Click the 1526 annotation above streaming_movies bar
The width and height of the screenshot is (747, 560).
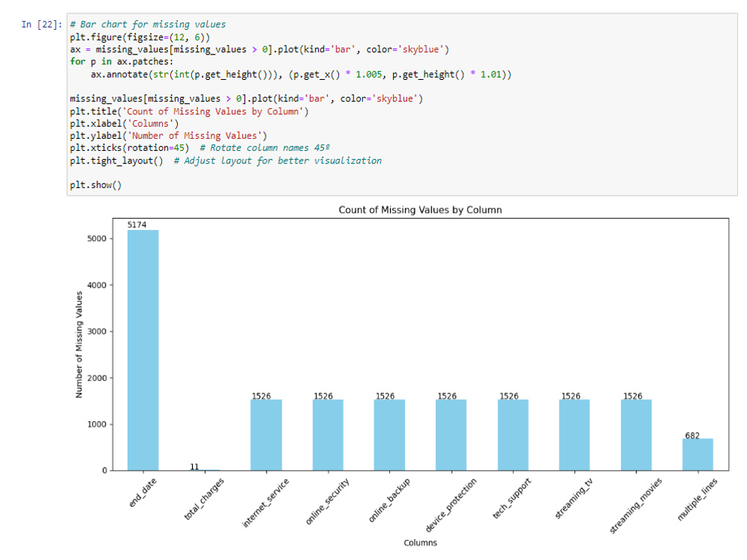(x=633, y=396)
